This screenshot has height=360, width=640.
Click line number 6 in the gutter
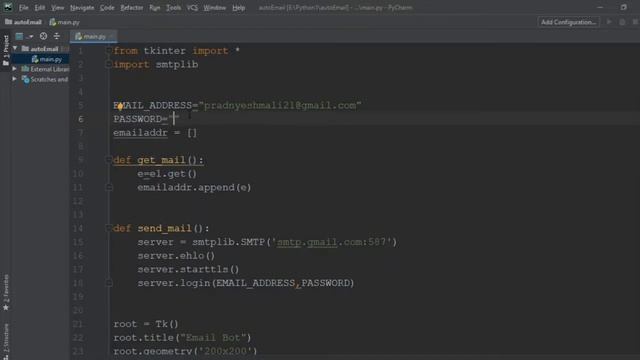click(x=80, y=119)
